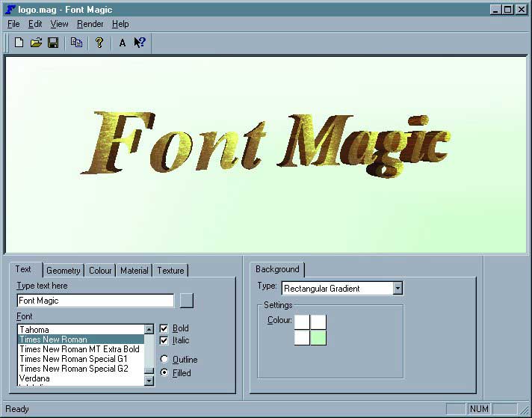The height and width of the screenshot is (418, 532).
Task: Activate the context help pointer icon
Action: (x=140, y=43)
